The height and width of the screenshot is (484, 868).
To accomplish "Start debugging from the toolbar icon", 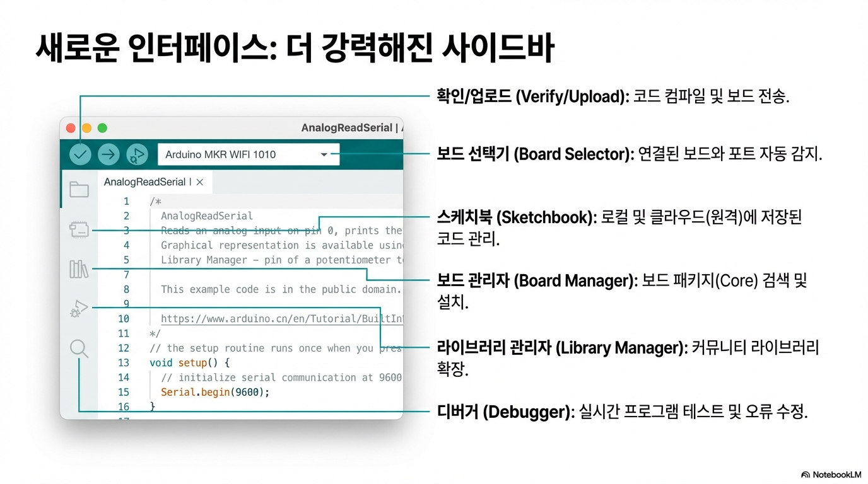I will click(x=136, y=154).
